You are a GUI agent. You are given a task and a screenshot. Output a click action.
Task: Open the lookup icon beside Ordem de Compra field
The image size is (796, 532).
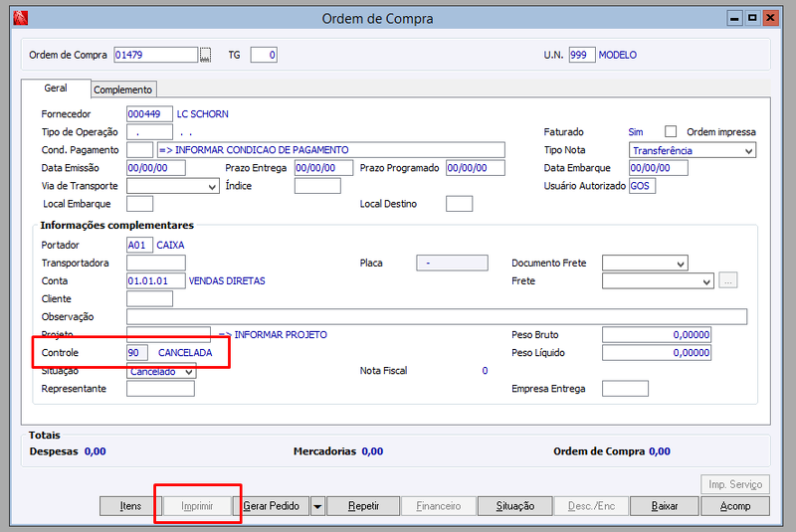coord(205,55)
